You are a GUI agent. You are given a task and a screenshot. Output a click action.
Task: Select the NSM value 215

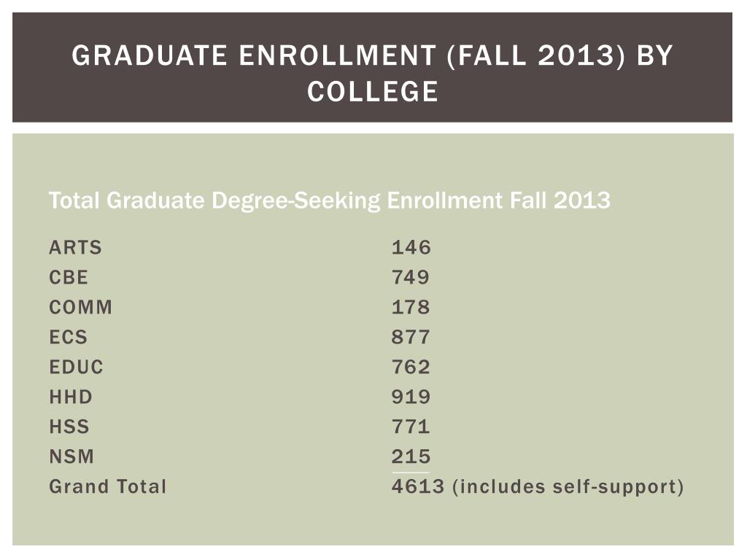pyautogui.click(x=411, y=456)
